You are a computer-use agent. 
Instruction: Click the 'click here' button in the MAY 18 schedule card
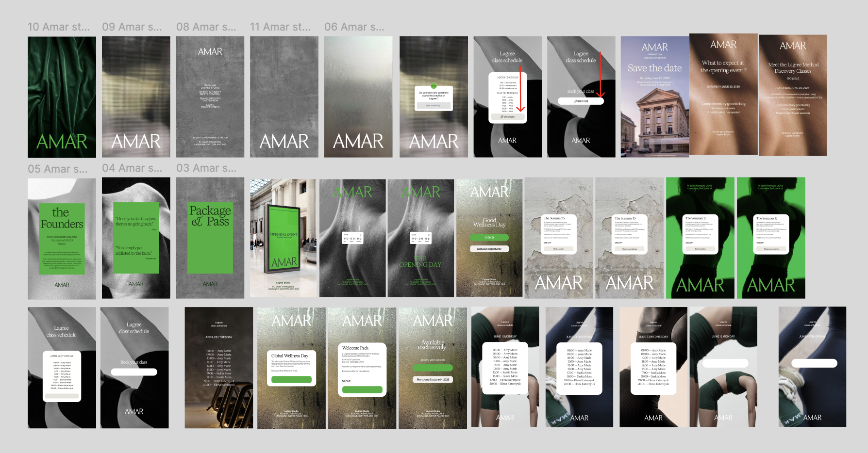507,117
